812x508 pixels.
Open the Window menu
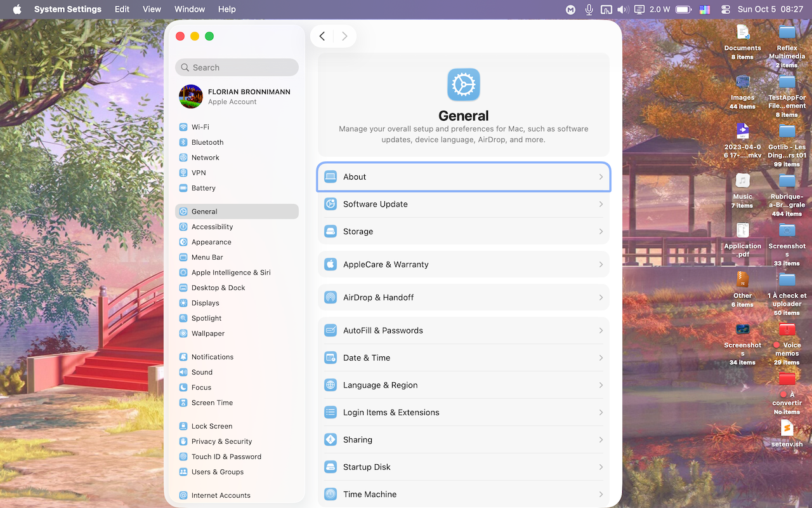189,10
